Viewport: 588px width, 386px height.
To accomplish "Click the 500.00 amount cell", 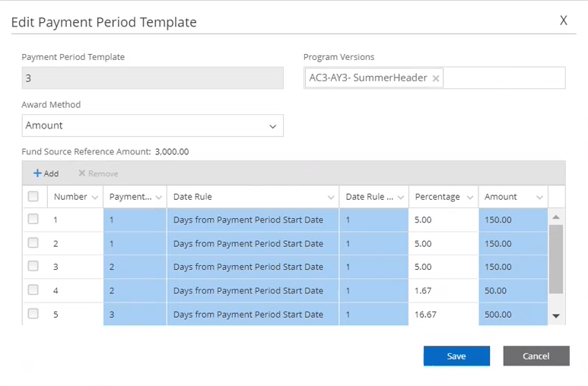I will tap(513, 314).
